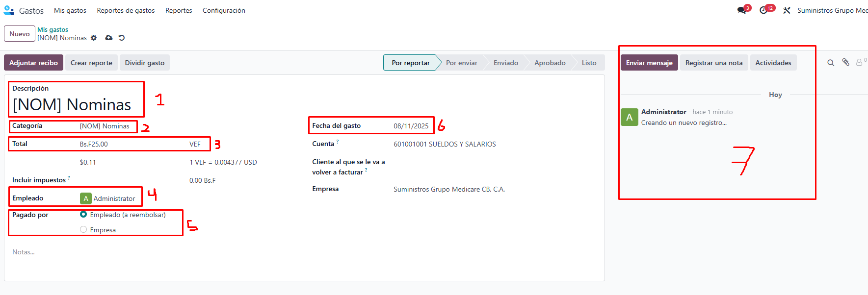Screen dimensions: 868x295
Task: Click the Administrator avatar in the Empleado field
Action: tap(86, 198)
